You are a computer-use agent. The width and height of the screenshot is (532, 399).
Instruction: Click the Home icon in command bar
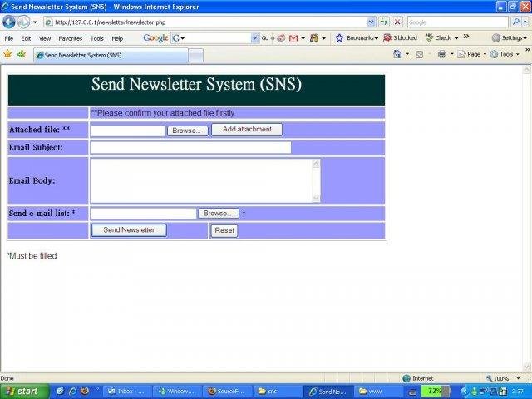pos(397,54)
